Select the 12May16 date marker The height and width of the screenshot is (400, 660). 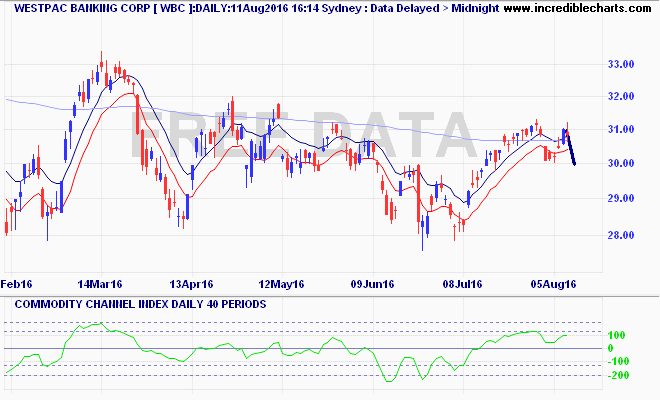(281, 284)
